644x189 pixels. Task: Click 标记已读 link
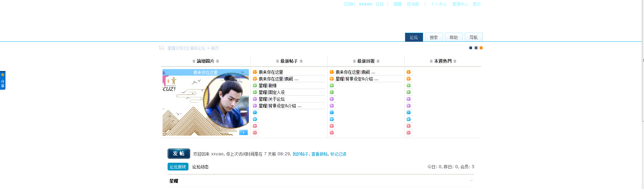(x=338, y=154)
